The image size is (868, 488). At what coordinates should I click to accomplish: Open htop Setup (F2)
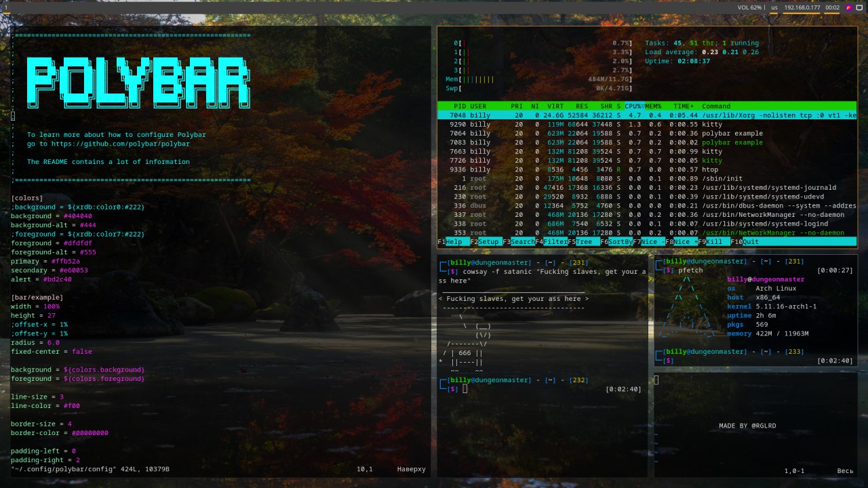pos(486,241)
